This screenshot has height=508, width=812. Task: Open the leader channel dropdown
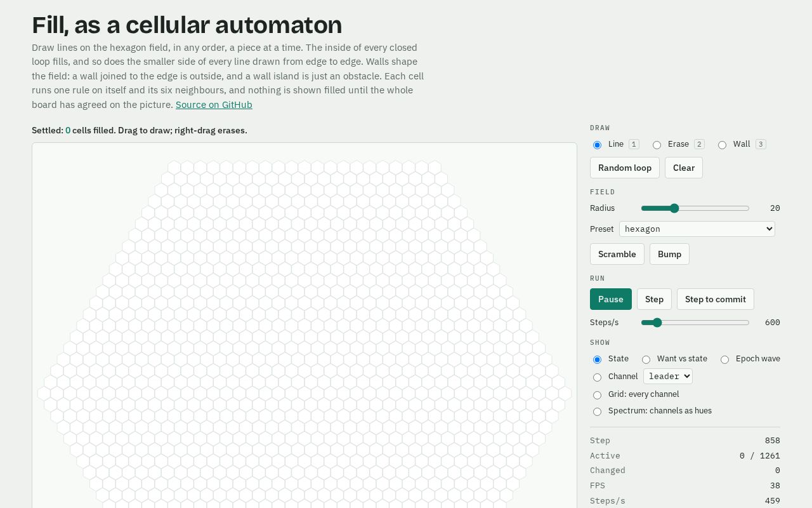[x=667, y=376]
